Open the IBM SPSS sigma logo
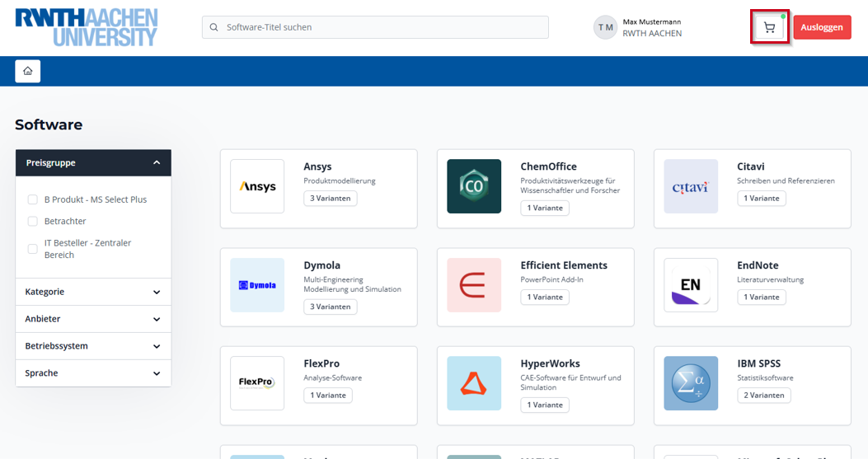 [691, 383]
